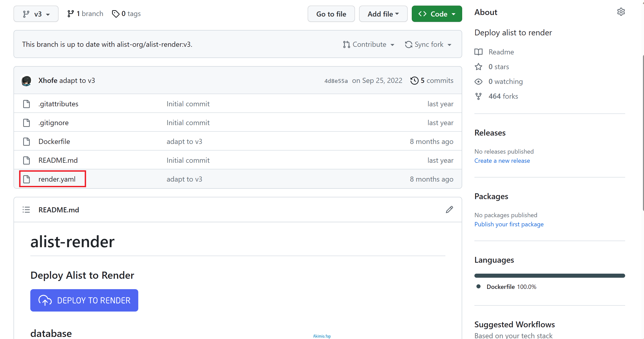Open the .gitattributes file

coord(58,104)
